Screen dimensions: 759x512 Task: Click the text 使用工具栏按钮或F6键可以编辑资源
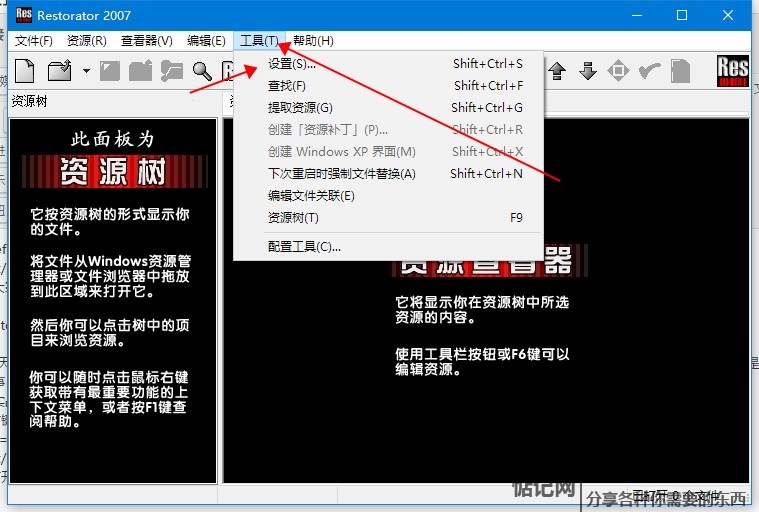pyautogui.click(x=482, y=361)
